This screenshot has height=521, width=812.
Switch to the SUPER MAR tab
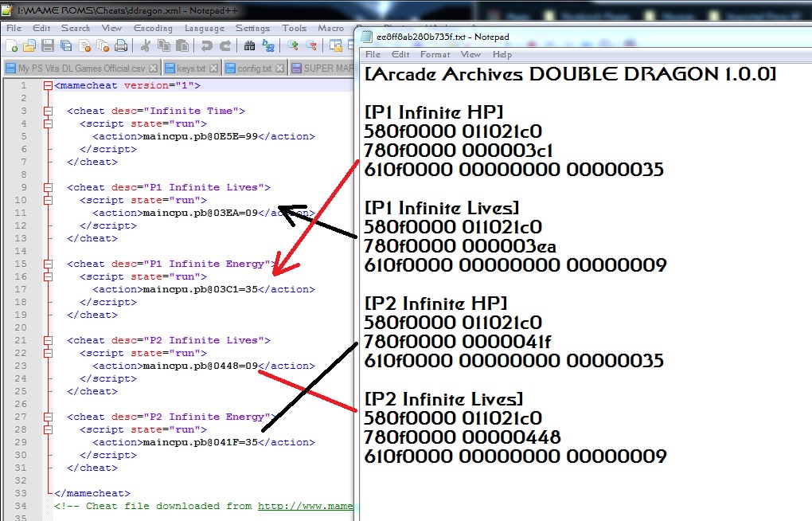322,68
